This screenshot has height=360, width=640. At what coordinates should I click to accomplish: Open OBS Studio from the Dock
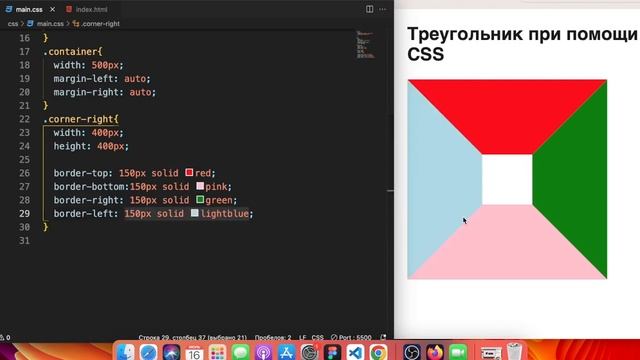tap(412, 352)
